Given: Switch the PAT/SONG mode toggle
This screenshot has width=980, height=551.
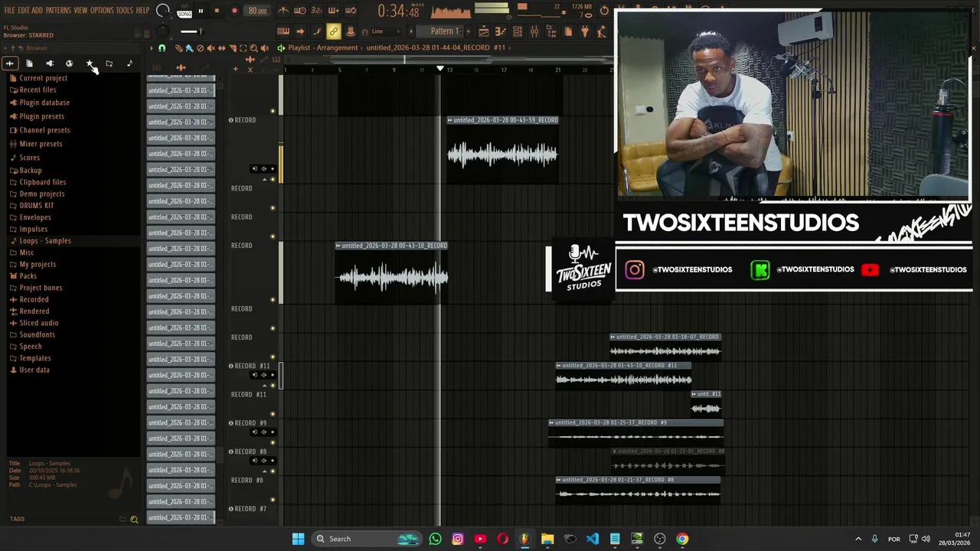Looking at the screenshot, I should click(185, 11).
